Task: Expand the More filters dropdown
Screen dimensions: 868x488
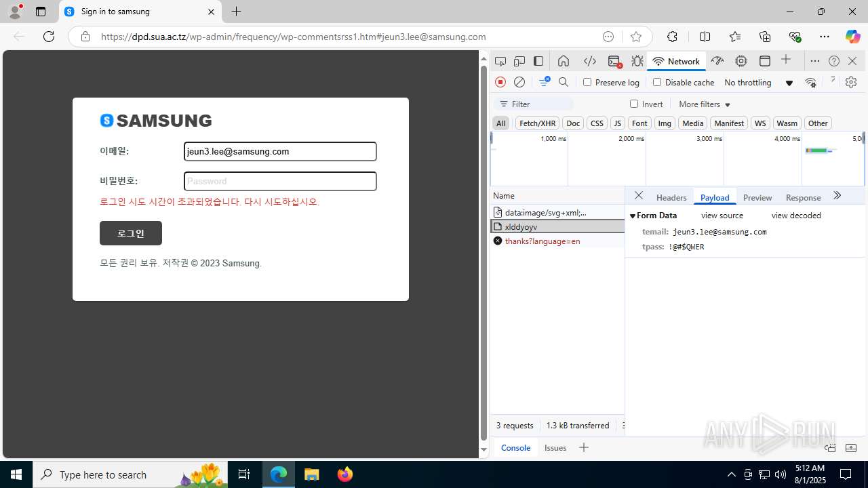Action: [x=705, y=104]
